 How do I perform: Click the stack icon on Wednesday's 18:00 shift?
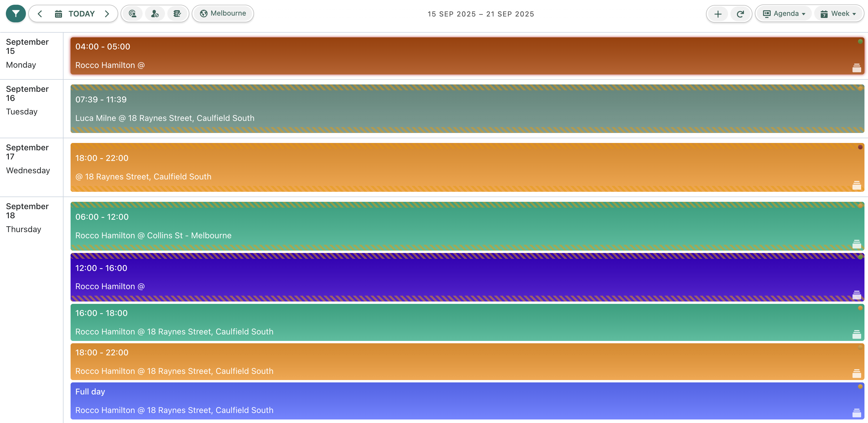pos(856,185)
